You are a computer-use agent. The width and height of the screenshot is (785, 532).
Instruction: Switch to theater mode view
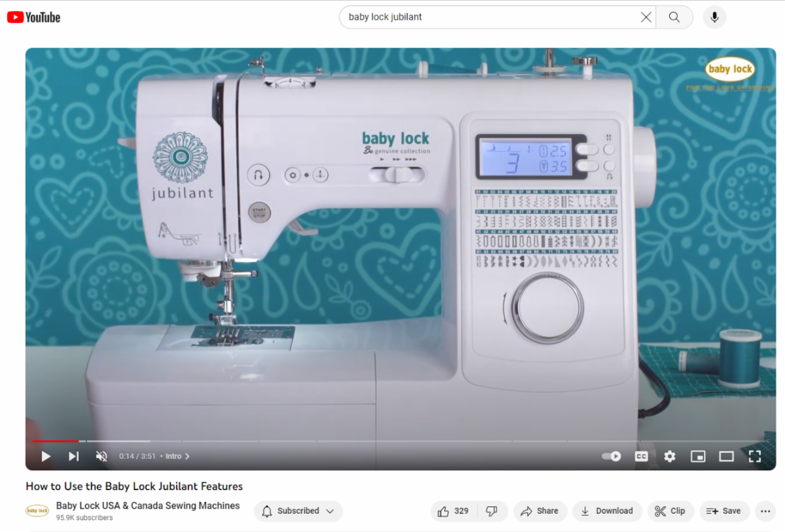click(726, 456)
